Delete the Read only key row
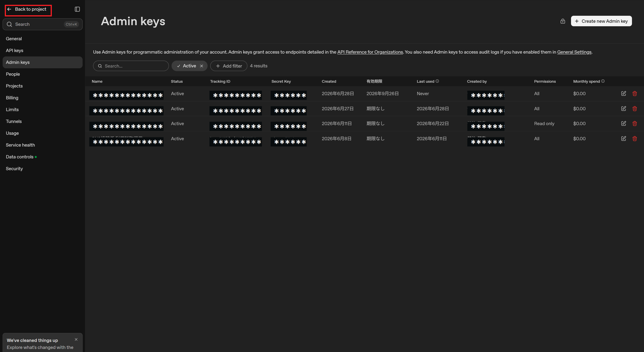 [635, 123]
